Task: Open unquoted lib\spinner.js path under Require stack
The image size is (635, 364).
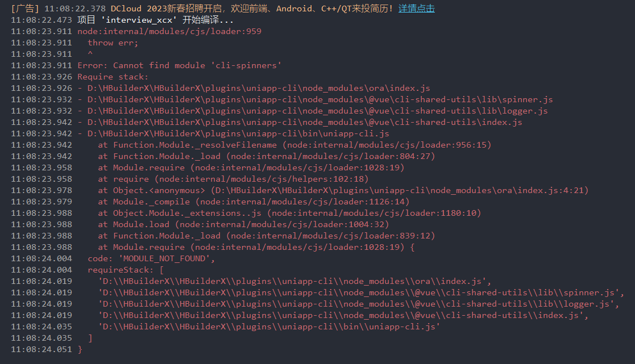Action: pyautogui.click(x=320, y=99)
